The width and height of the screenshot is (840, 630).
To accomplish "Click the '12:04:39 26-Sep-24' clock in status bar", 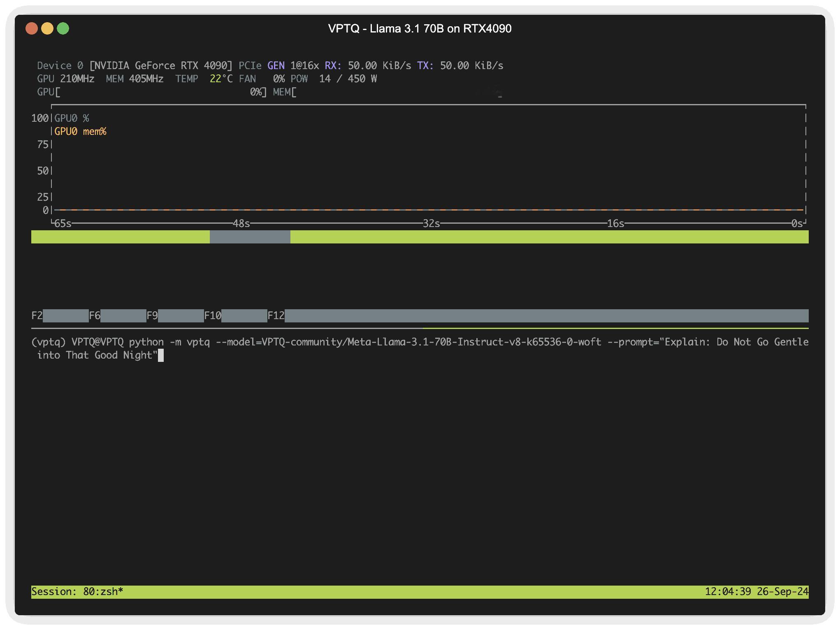I will pyautogui.click(x=757, y=592).
